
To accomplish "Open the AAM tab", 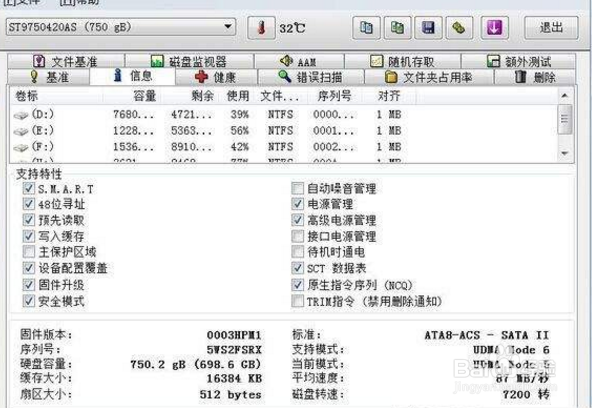I will pyautogui.click(x=299, y=61).
